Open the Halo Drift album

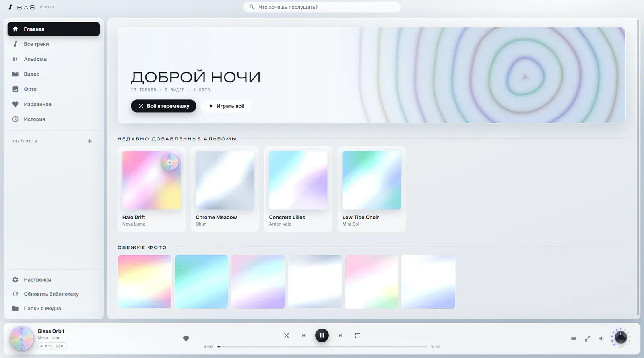[x=151, y=189]
